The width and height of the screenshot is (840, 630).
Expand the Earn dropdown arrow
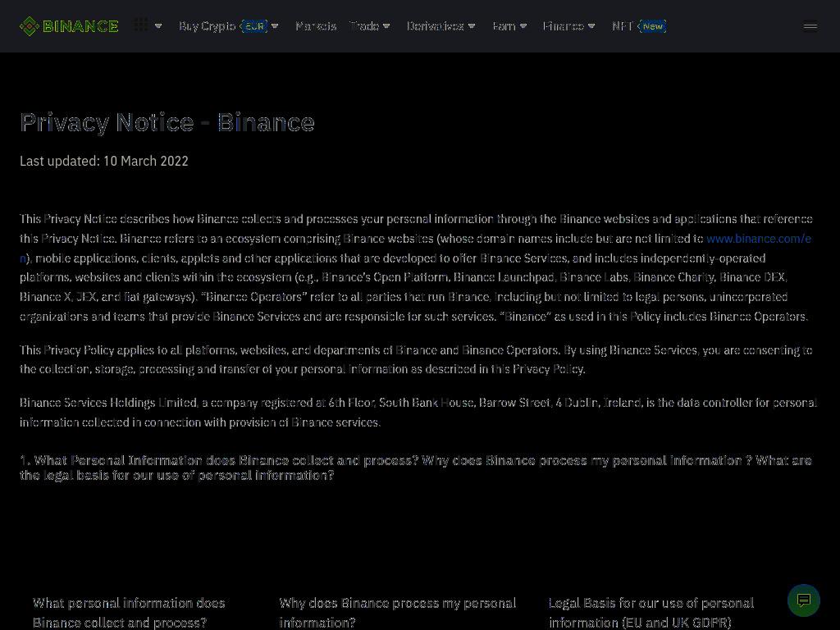pos(523,26)
